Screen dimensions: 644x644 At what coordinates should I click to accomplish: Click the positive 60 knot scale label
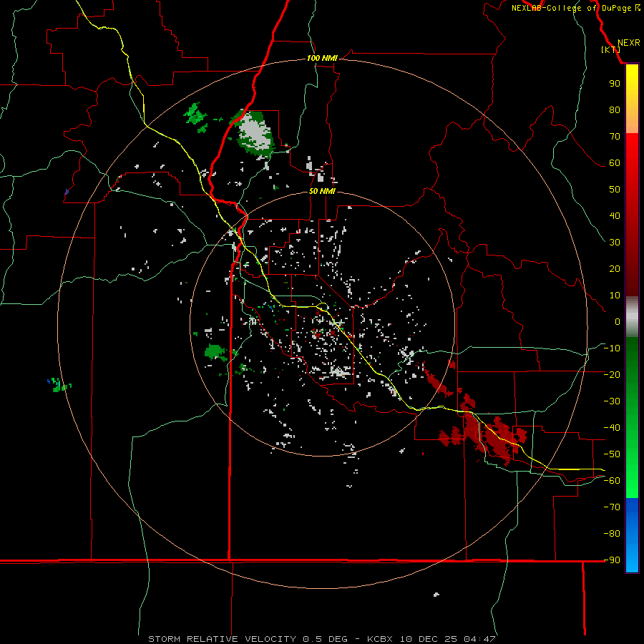(615, 162)
